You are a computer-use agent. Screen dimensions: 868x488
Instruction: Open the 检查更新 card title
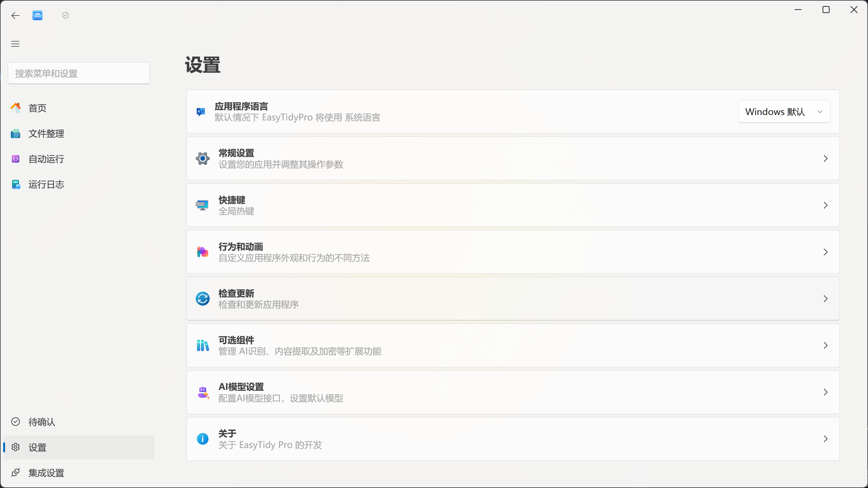pos(236,293)
